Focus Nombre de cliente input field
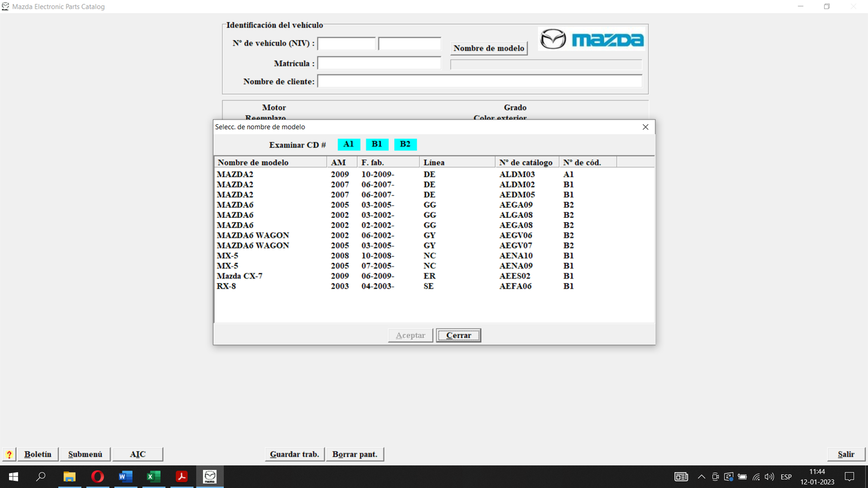868x488 pixels. (x=480, y=81)
